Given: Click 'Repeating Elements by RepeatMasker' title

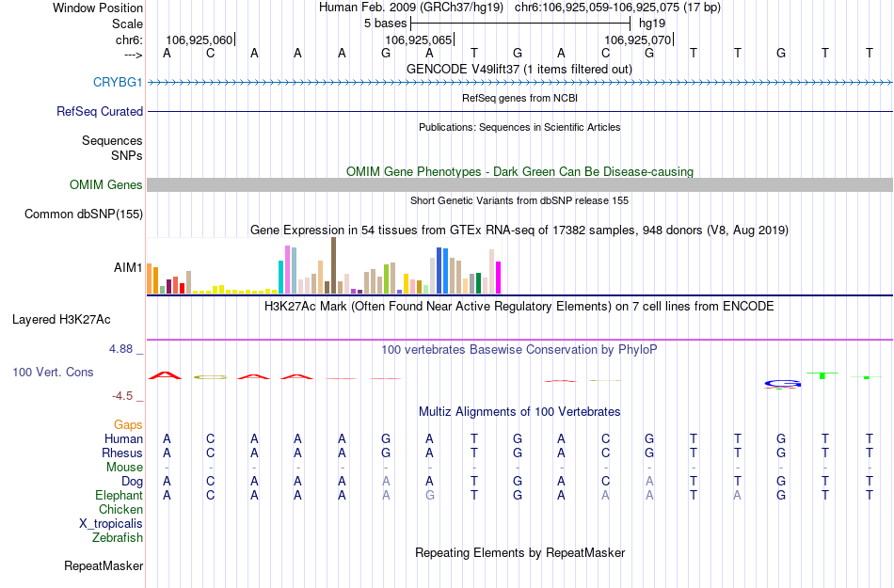Looking at the screenshot, I should coord(519,553).
